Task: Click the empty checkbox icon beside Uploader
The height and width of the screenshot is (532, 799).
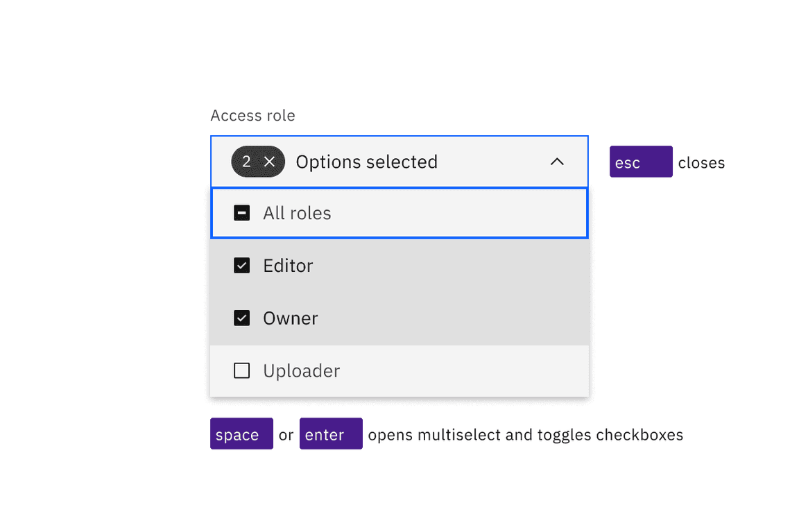Action: [241, 370]
